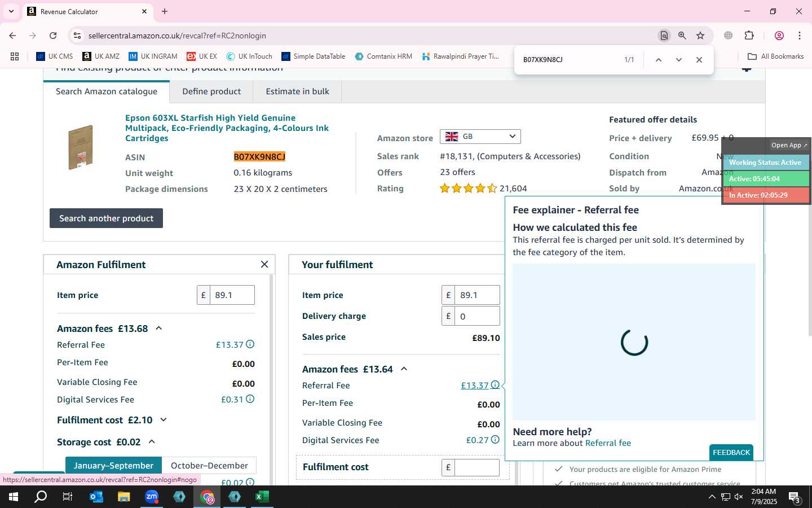Click the browser back arrow

click(x=12, y=36)
